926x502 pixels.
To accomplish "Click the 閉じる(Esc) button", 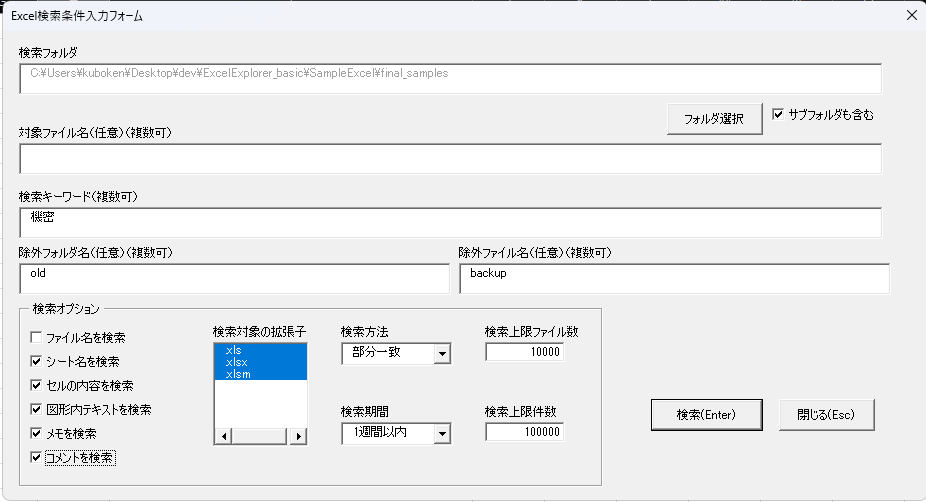I will pyautogui.click(x=826, y=415).
